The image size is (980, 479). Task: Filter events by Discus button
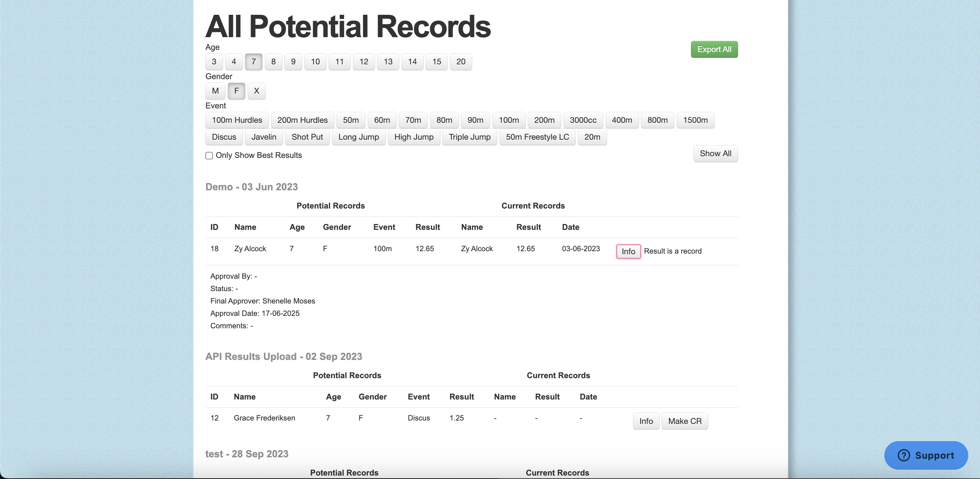pyautogui.click(x=224, y=137)
